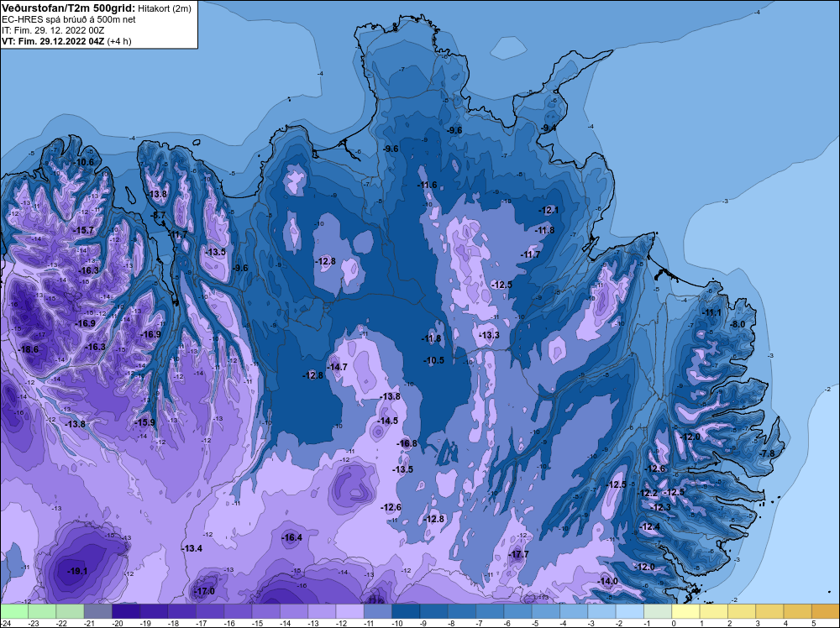Click the yellow legend cell labeled 0
Viewport: 840px width, 628px height.
coord(685,611)
